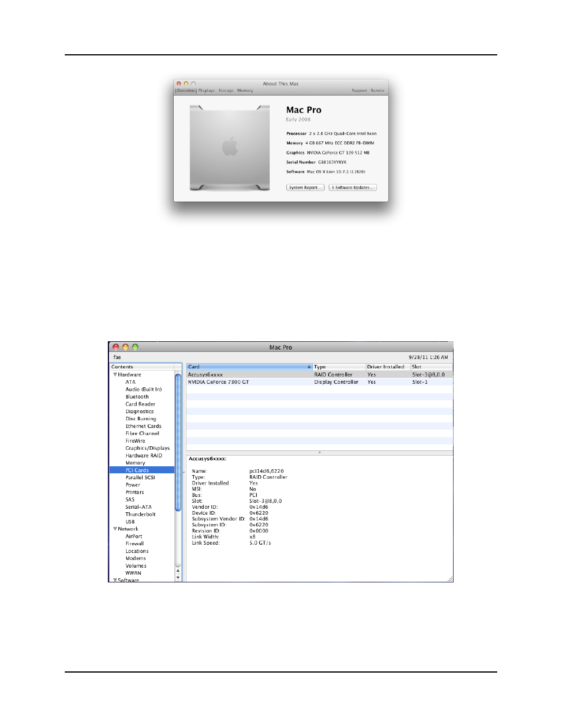Select Power in the sidebar
Screen dimensions: 562x728
point(133,485)
